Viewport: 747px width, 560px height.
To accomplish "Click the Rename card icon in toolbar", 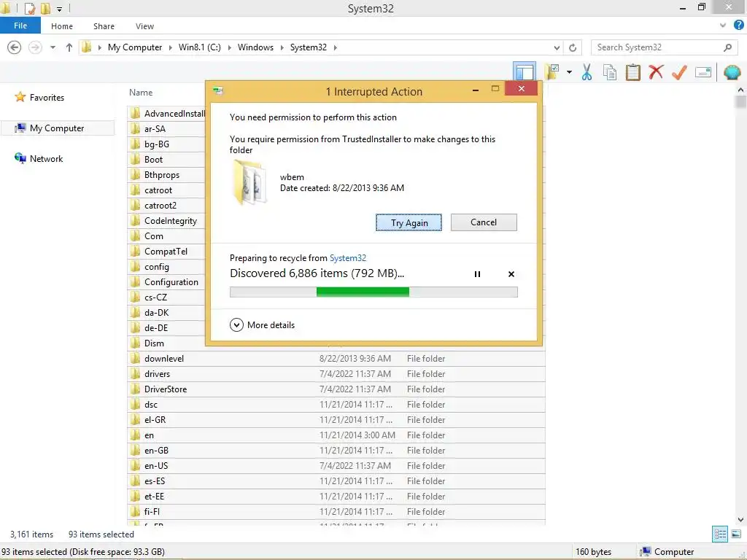I will pyautogui.click(x=703, y=72).
